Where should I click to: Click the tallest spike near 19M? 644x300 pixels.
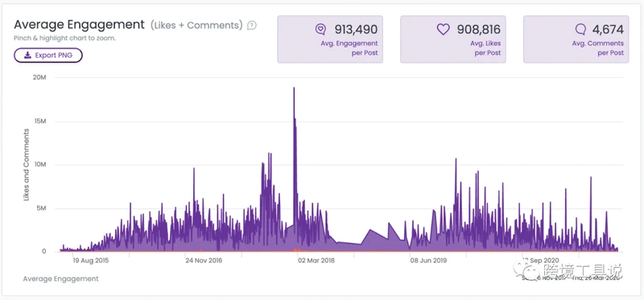point(294,88)
